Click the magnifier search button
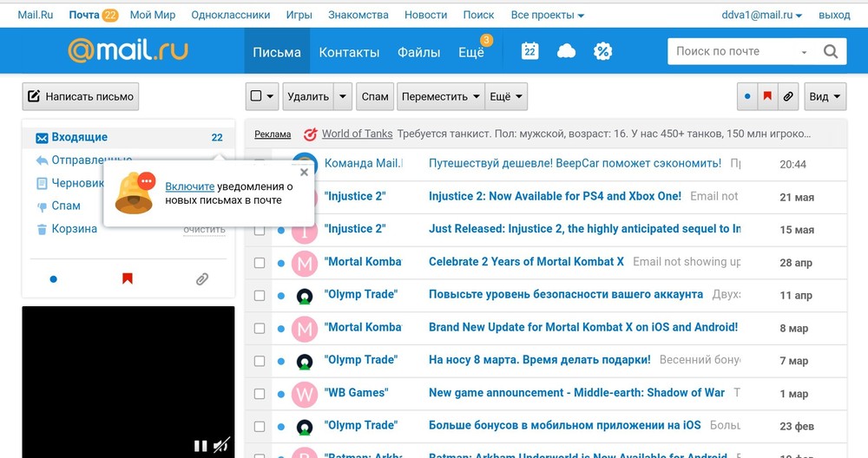The height and width of the screenshot is (458, 868). [x=830, y=51]
